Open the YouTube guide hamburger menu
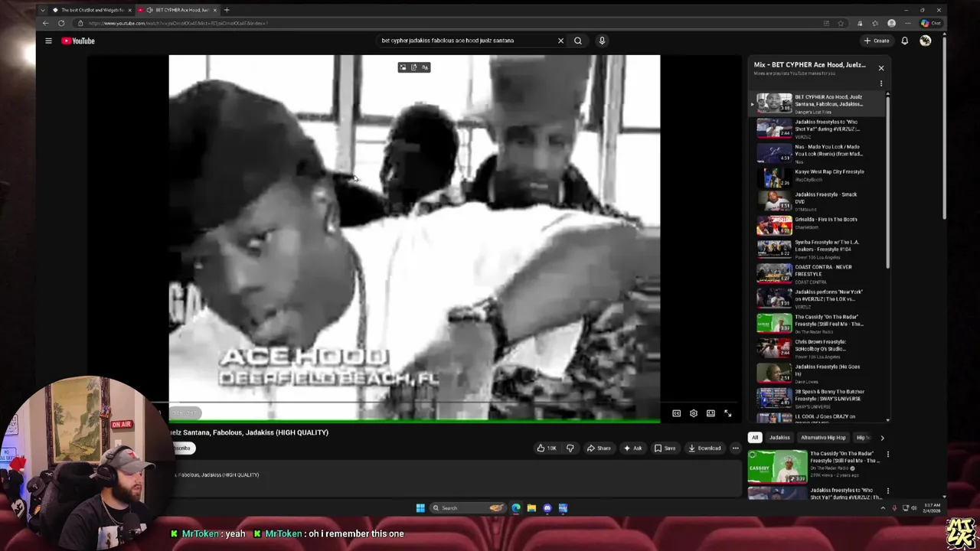The height and width of the screenshot is (551, 980). click(x=48, y=41)
